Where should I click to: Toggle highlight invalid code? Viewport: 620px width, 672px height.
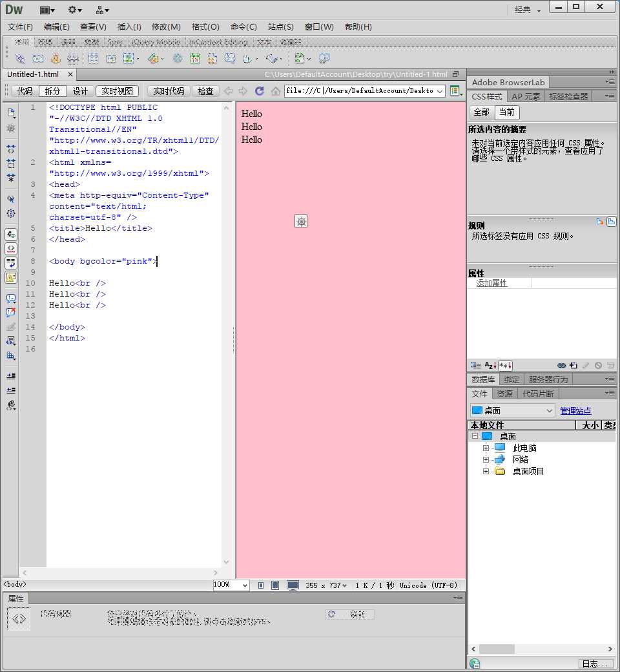pyautogui.click(x=11, y=249)
